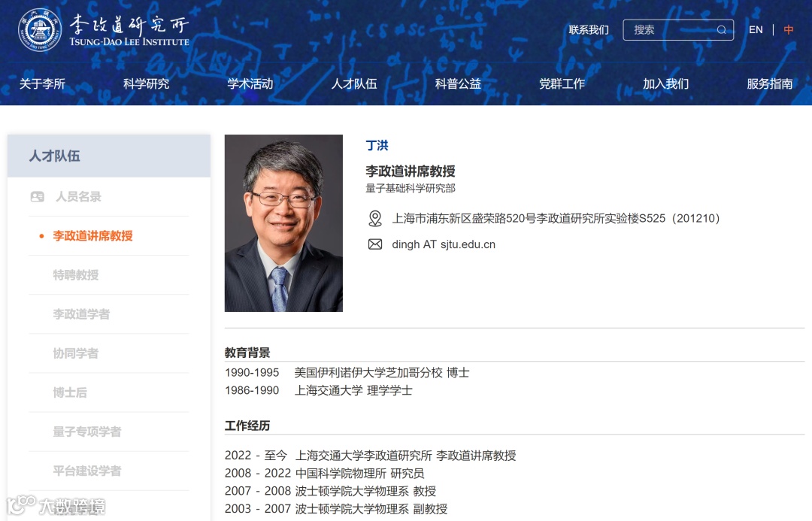Open the 服务指南 menu
This screenshot has height=521, width=812.
click(770, 84)
